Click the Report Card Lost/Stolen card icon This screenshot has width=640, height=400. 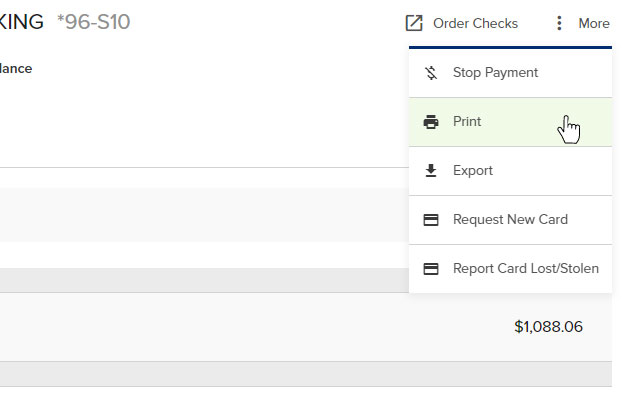point(431,269)
